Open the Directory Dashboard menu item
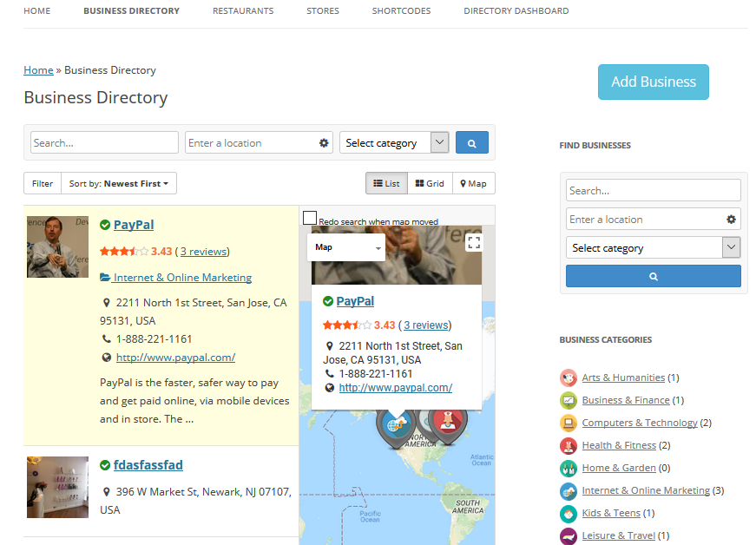 [x=516, y=11]
